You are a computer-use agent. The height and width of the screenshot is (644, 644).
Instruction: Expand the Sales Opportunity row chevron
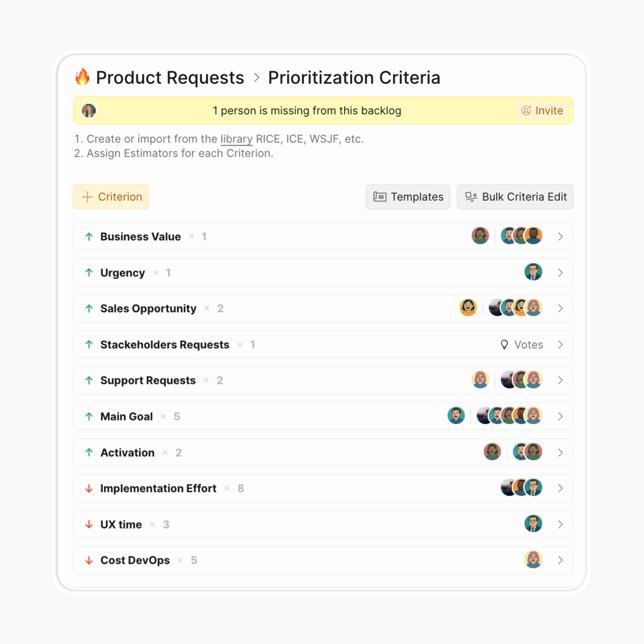click(x=560, y=309)
